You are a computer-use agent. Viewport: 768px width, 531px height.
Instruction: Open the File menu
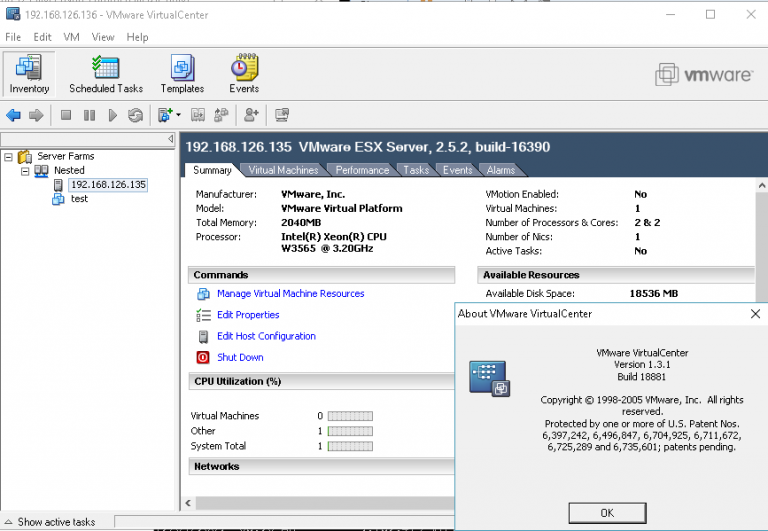tap(13, 37)
